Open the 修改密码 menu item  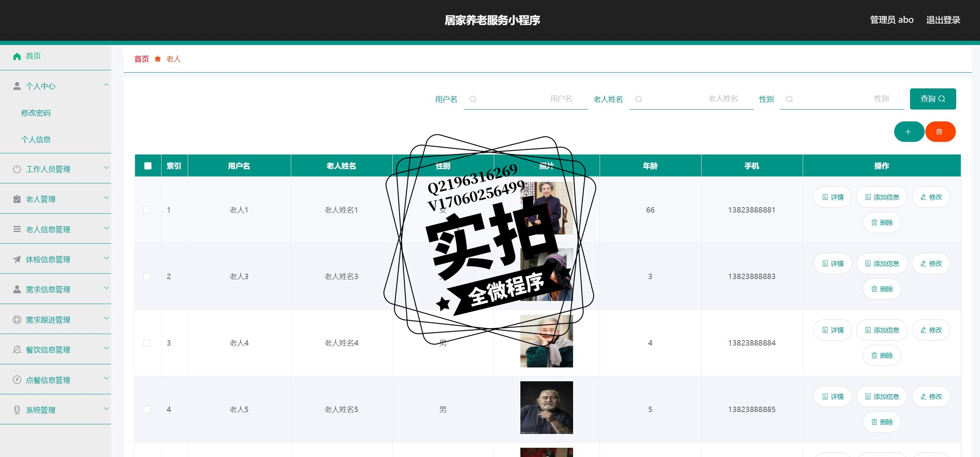pos(36,113)
